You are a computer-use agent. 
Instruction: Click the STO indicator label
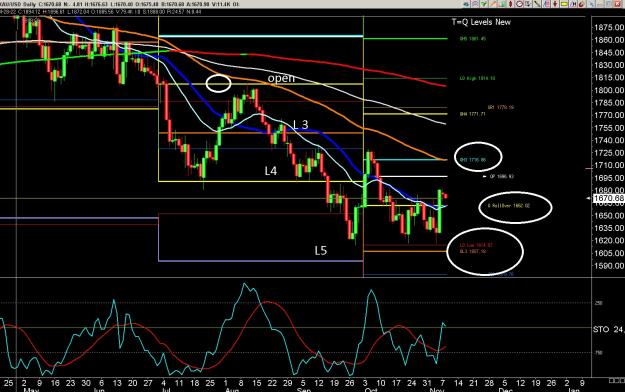[x=601, y=329]
